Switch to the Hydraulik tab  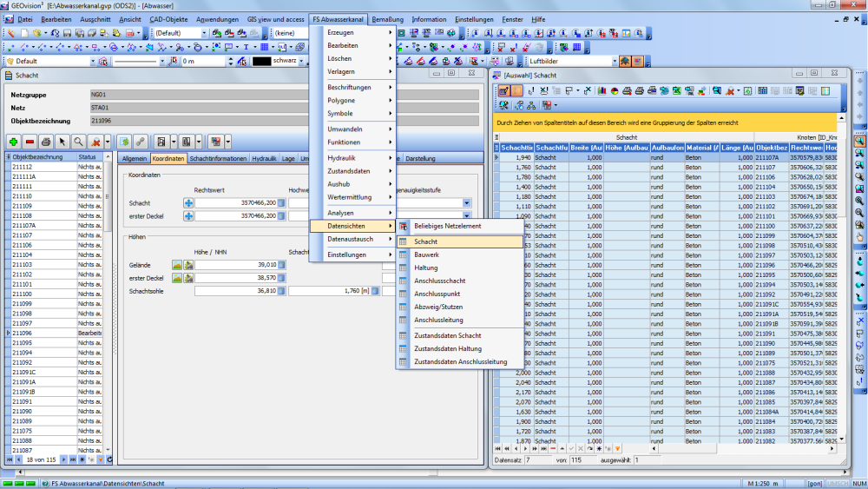264,158
